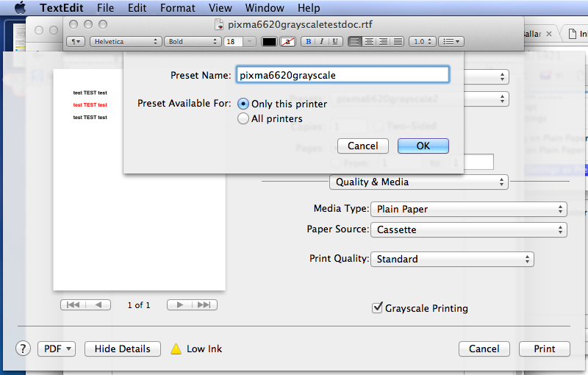Open the Apple menu
588x375 pixels.
pyautogui.click(x=20, y=8)
